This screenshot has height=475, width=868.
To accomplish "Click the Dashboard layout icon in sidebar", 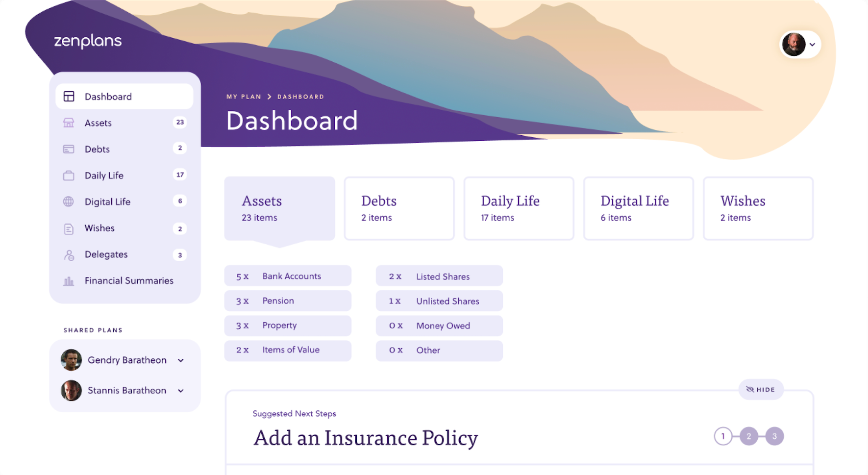I will tap(69, 97).
